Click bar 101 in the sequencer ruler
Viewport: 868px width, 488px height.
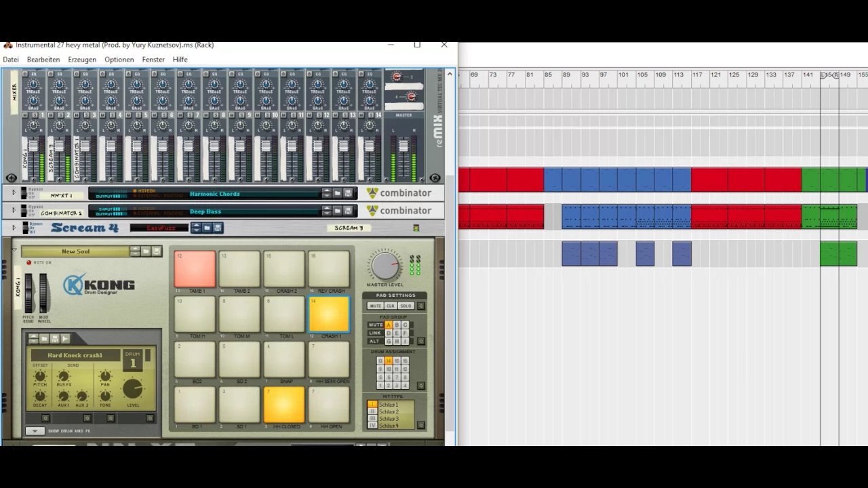(x=623, y=75)
